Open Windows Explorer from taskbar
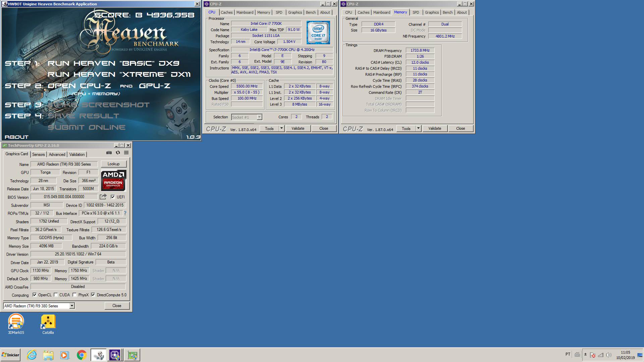This screenshot has height=362, width=644. (48, 355)
